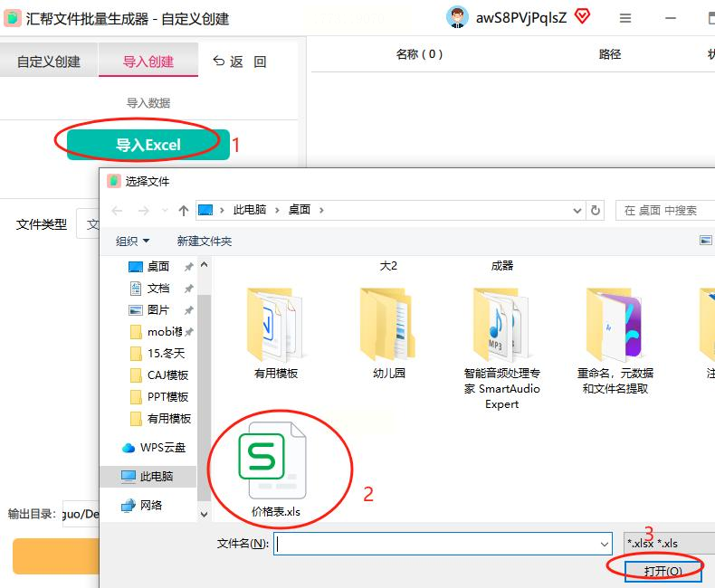The width and height of the screenshot is (715, 588).
Task: Select 网络 in navigation pane
Action: click(142, 505)
